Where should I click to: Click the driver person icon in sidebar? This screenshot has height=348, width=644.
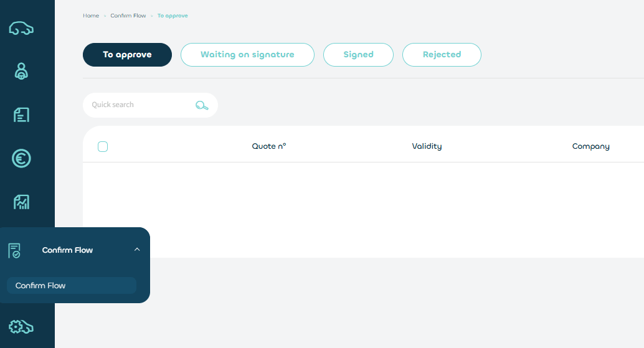pyautogui.click(x=21, y=72)
